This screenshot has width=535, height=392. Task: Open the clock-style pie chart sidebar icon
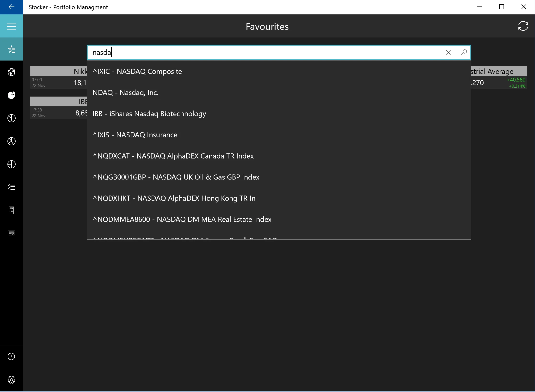point(11,118)
